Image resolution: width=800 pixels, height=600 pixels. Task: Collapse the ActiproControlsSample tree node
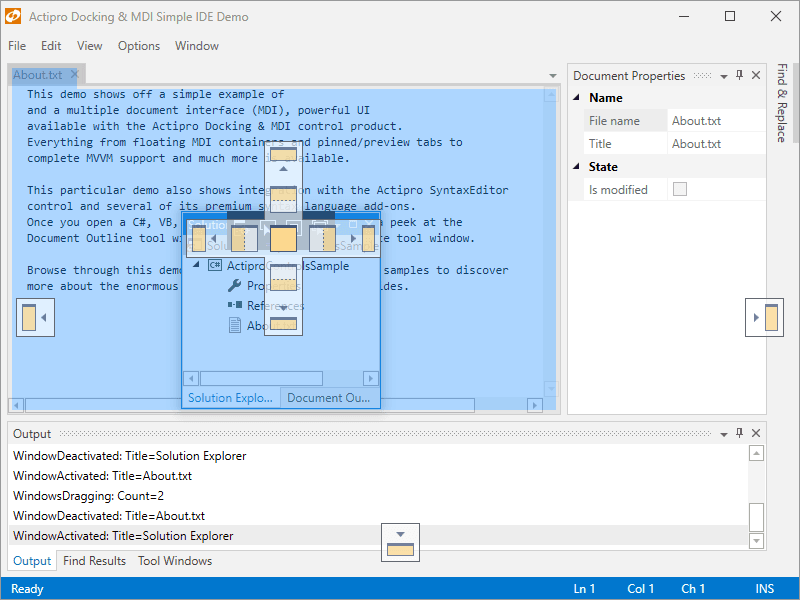click(x=196, y=265)
